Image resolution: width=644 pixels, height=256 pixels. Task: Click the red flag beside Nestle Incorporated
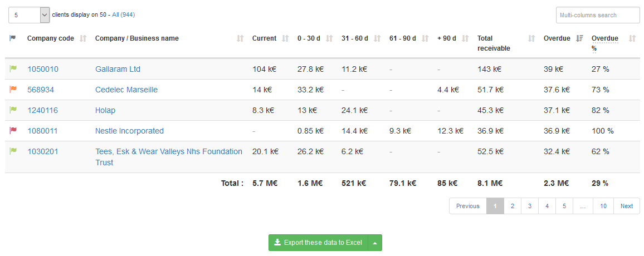pos(13,131)
